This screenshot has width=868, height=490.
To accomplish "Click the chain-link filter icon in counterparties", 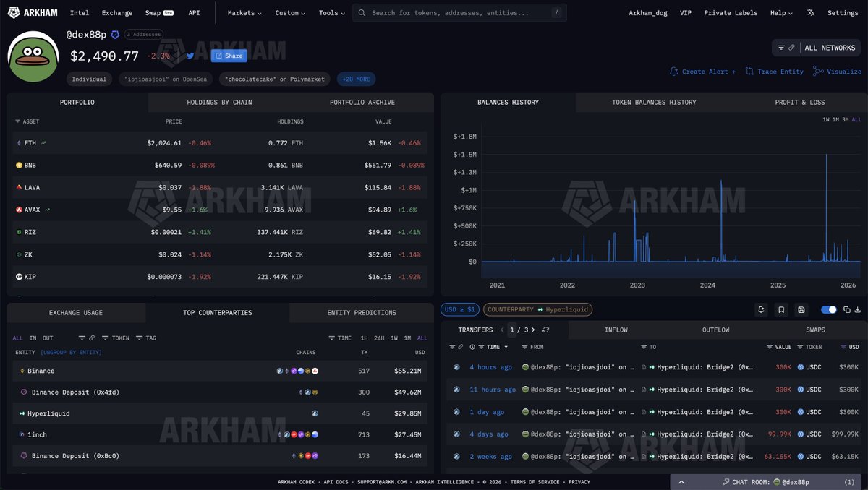I will coord(91,338).
